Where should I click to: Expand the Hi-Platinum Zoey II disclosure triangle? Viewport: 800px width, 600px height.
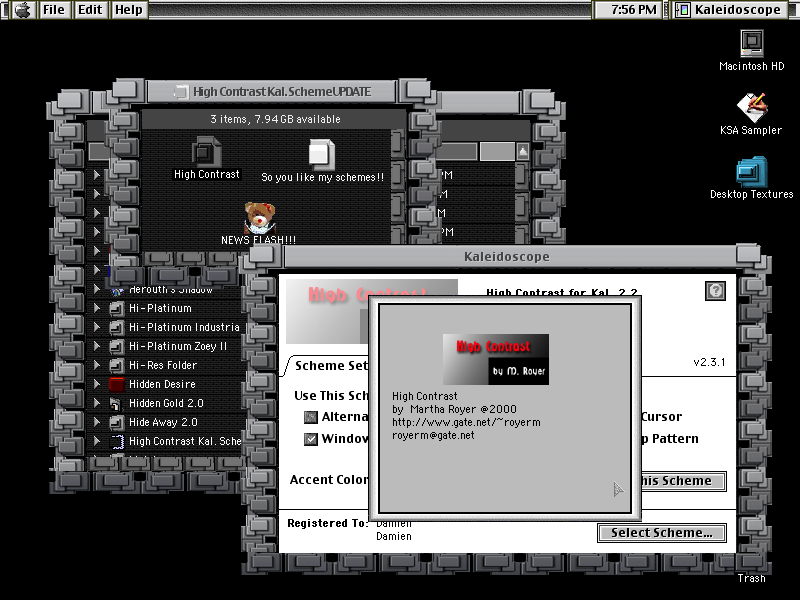click(x=97, y=345)
